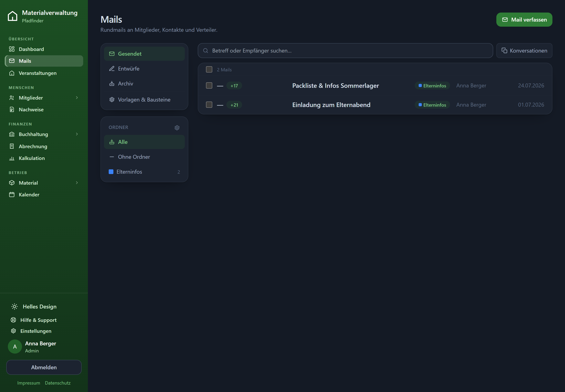Expand the Buchhaltung submenu chevron
The height and width of the screenshot is (392, 565).
click(77, 134)
